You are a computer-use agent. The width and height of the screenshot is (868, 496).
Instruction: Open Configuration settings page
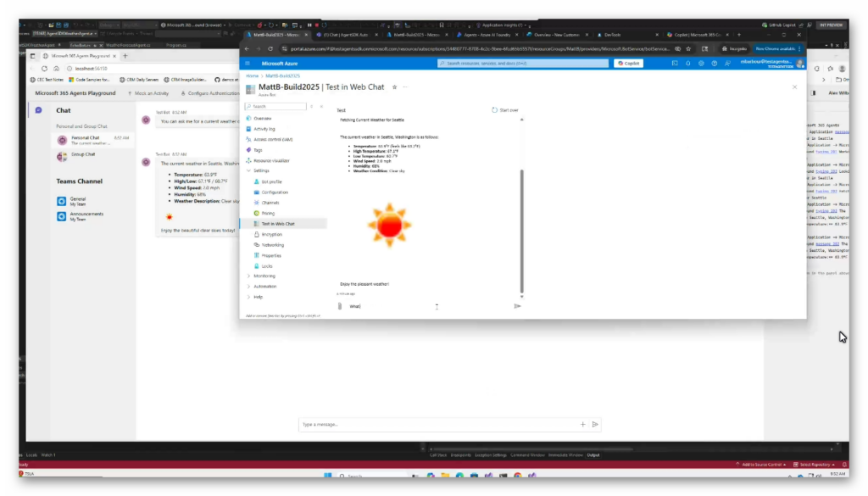tap(275, 192)
